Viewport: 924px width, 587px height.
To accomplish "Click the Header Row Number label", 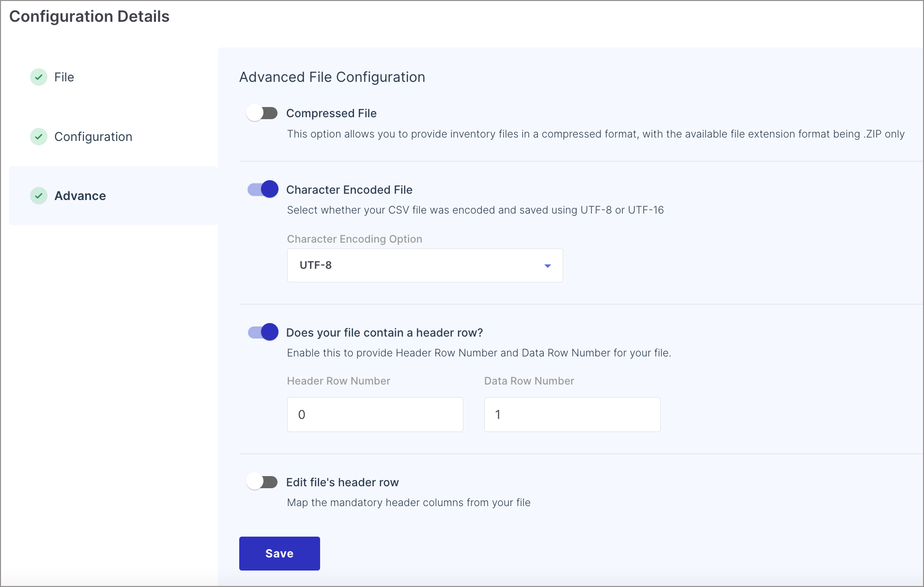I will point(339,381).
